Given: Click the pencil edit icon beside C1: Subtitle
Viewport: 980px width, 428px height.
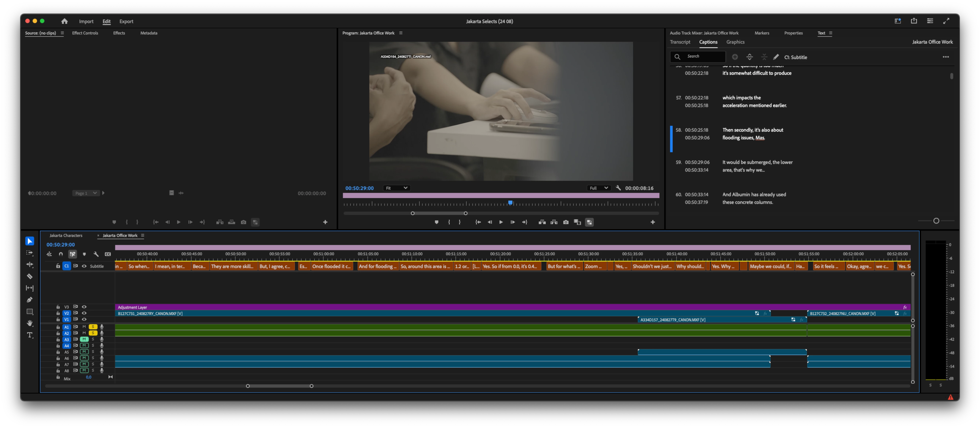Looking at the screenshot, I should pyautogui.click(x=776, y=57).
